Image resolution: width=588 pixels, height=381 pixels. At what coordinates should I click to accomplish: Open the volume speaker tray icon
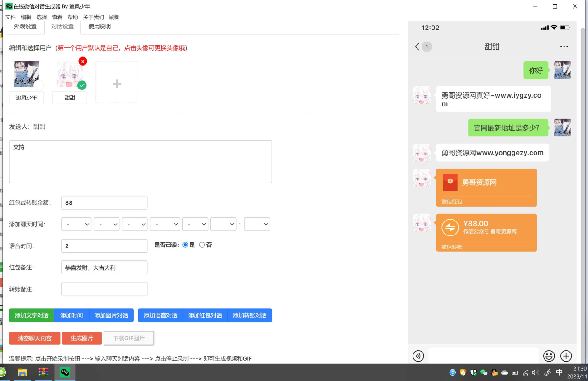click(536, 372)
